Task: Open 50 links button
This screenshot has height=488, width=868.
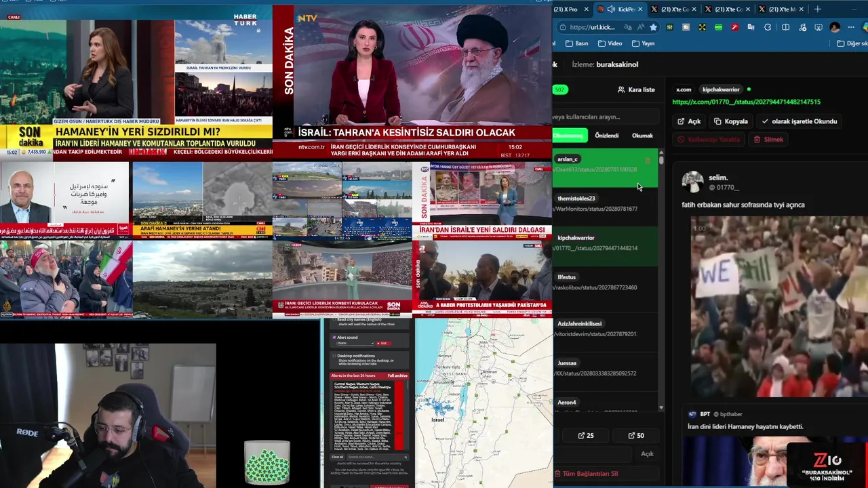Action: 636,436
